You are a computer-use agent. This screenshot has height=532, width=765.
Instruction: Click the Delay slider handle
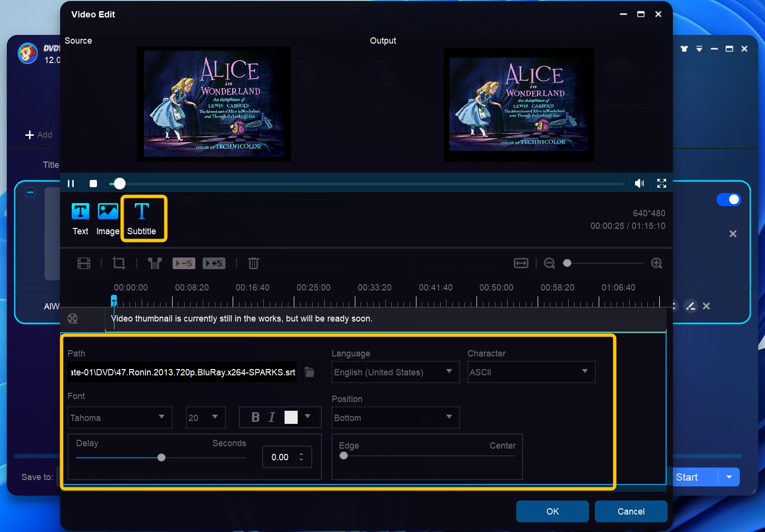[x=161, y=457]
